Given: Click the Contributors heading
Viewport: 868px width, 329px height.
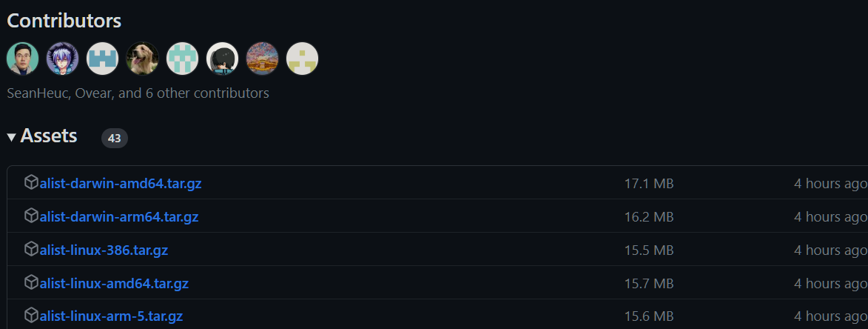Looking at the screenshot, I should (64, 21).
